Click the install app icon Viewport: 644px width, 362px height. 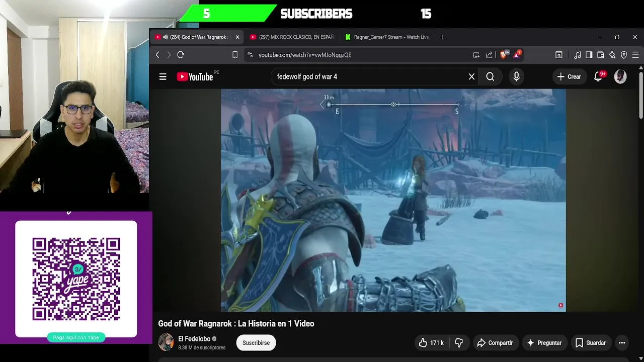coord(476,55)
